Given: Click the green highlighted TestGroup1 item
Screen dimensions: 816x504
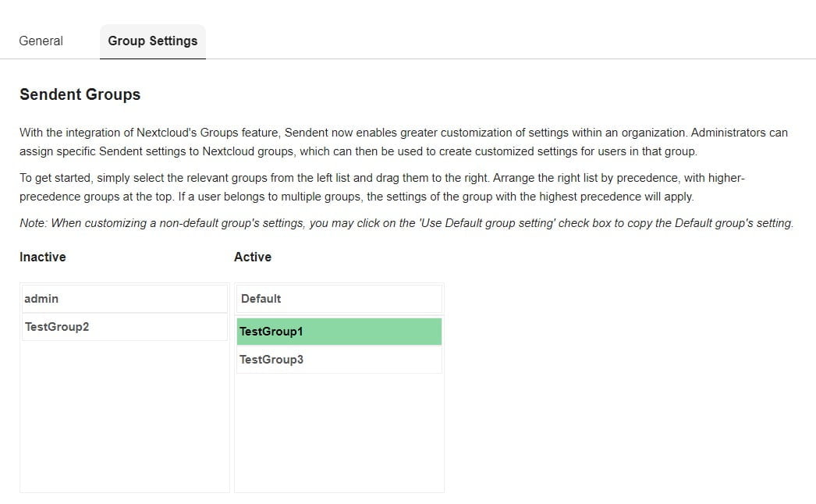Looking at the screenshot, I should (339, 332).
